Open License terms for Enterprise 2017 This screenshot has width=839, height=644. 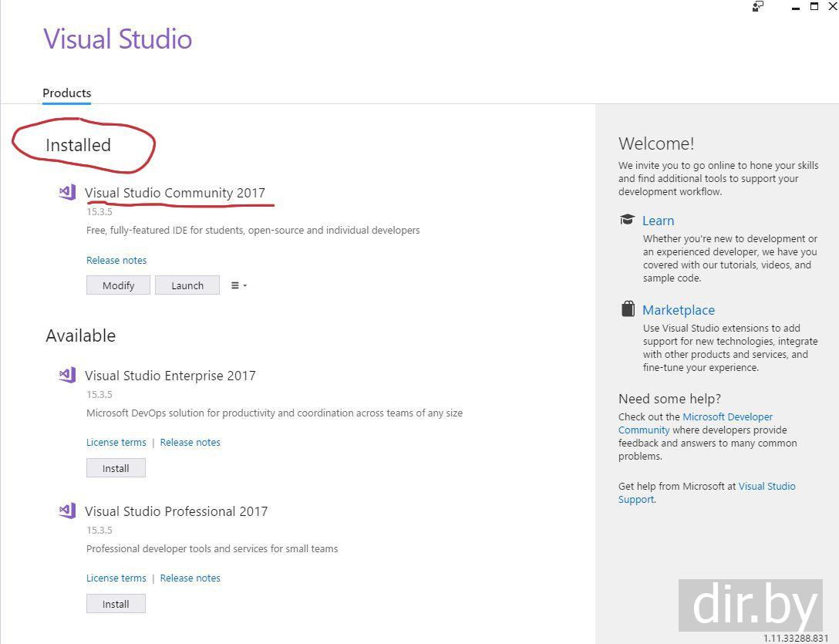pos(116,443)
